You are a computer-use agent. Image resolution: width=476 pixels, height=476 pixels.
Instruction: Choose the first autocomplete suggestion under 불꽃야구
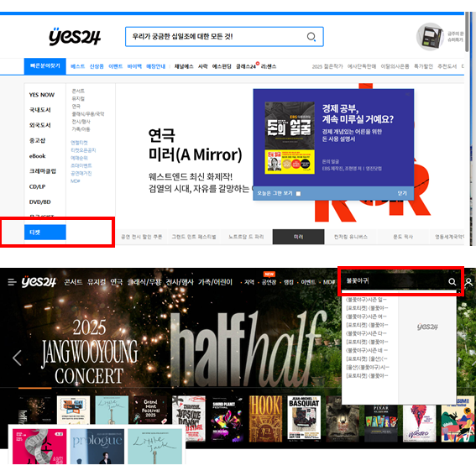[367, 300]
